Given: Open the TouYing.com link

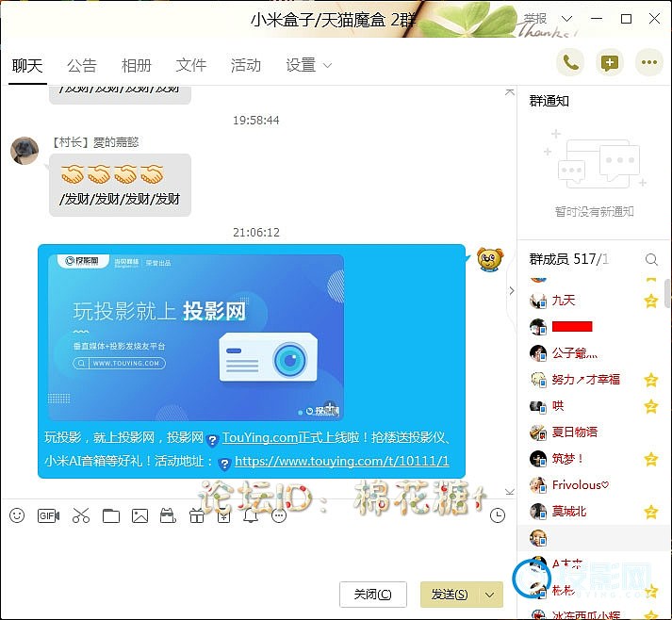Looking at the screenshot, I should 260,437.
